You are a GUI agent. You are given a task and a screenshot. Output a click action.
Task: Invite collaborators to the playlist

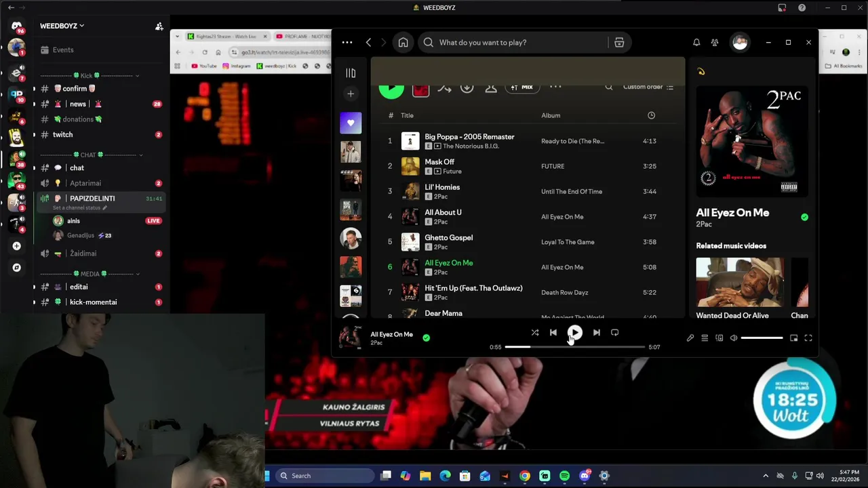(x=491, y=87)
